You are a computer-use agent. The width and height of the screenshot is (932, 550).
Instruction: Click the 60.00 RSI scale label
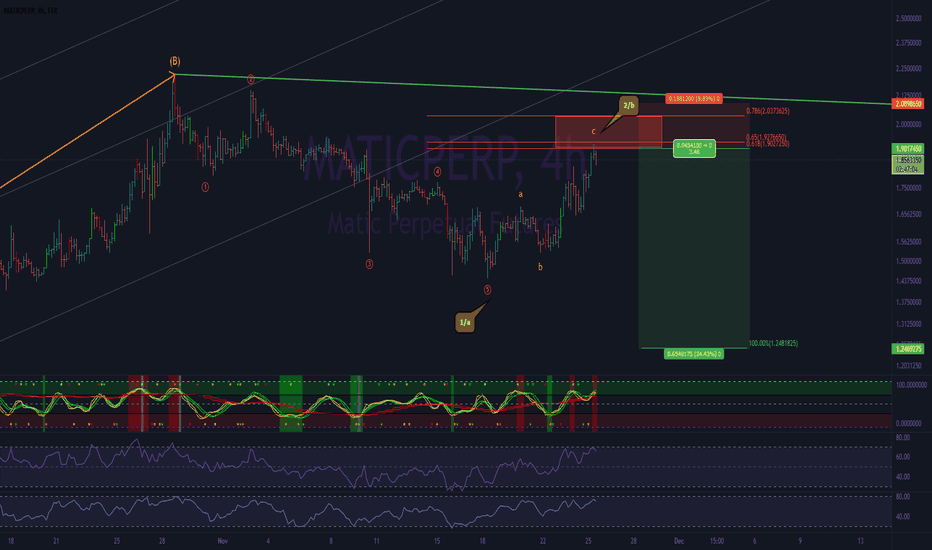coord(902,457)
